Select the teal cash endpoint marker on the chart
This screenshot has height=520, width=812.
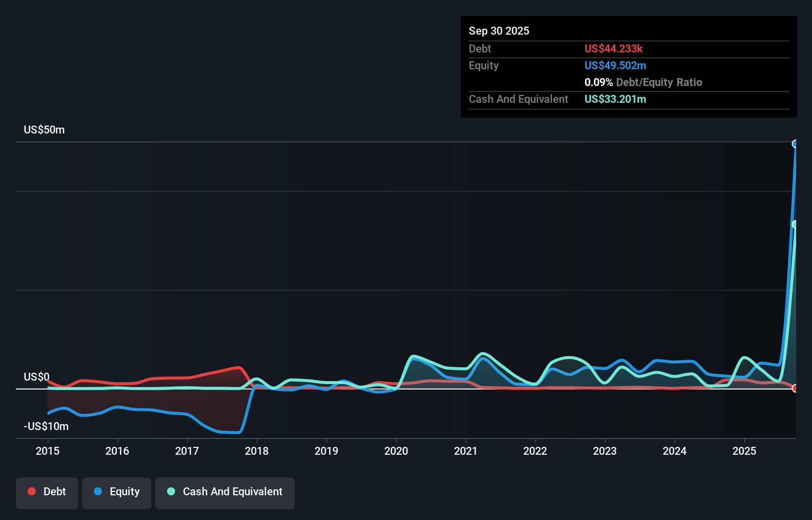pos(795,224)
